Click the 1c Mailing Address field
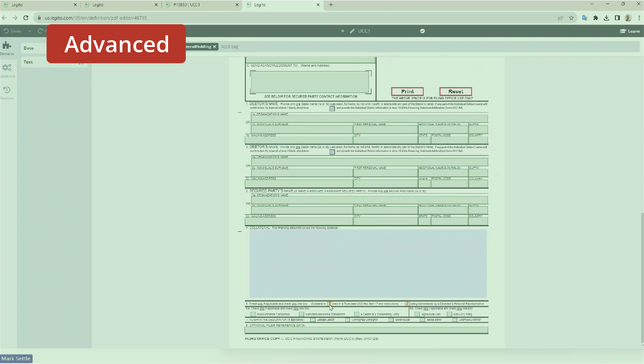 [x=299, y=139]
